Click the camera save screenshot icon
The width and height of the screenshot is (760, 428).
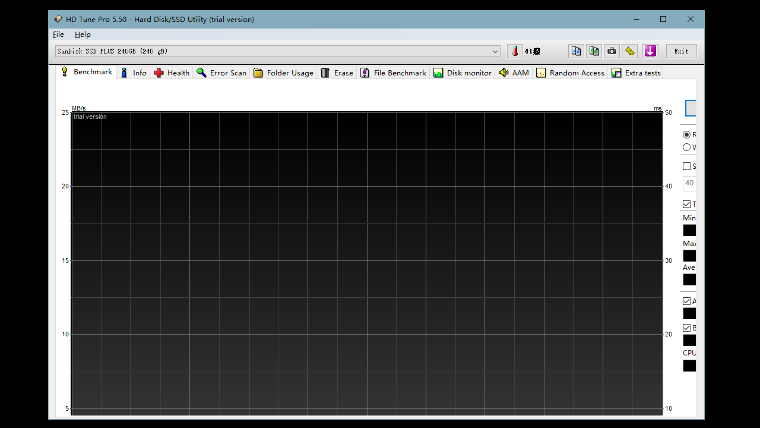coord(612,51)
